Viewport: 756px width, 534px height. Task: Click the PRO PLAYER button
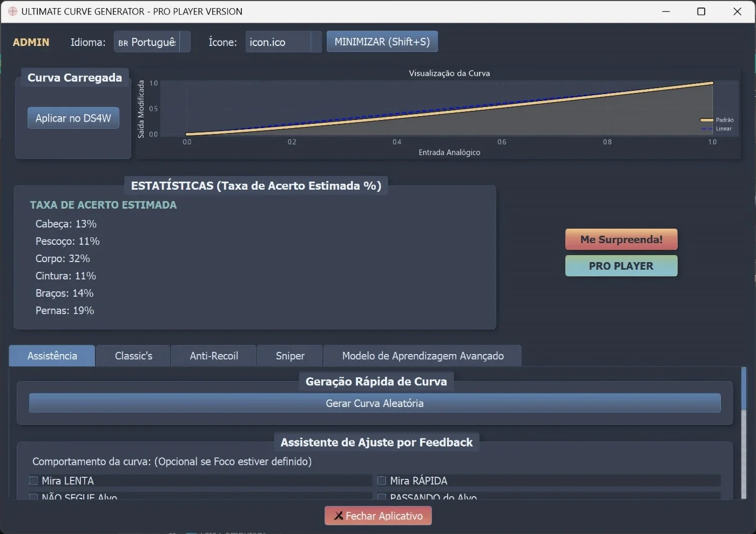coord(621,266)
